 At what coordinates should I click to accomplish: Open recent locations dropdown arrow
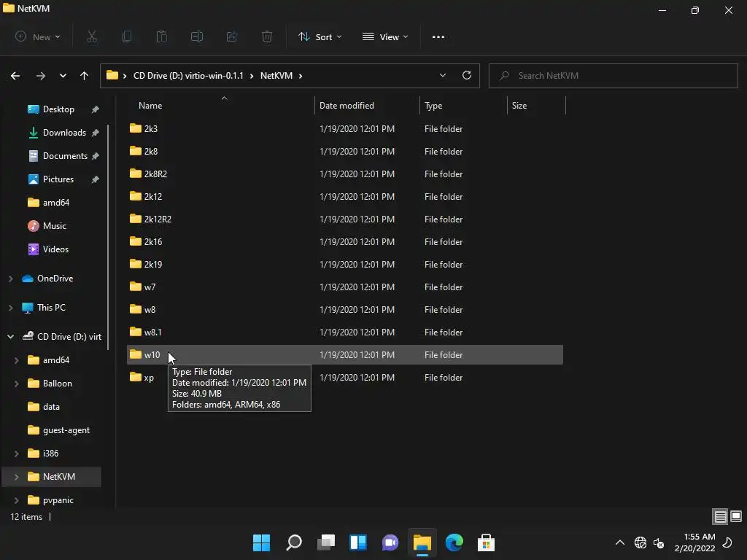pos(63,76)
